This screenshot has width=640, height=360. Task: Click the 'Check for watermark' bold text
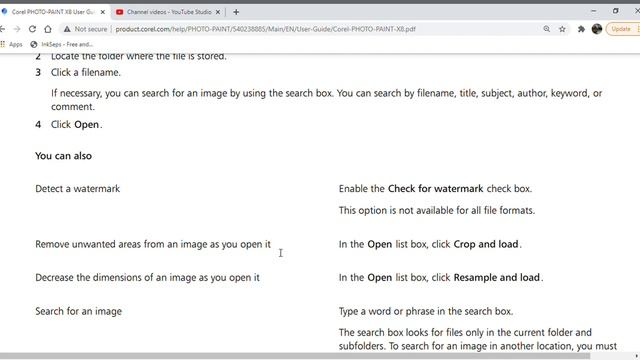click(436, 189)
